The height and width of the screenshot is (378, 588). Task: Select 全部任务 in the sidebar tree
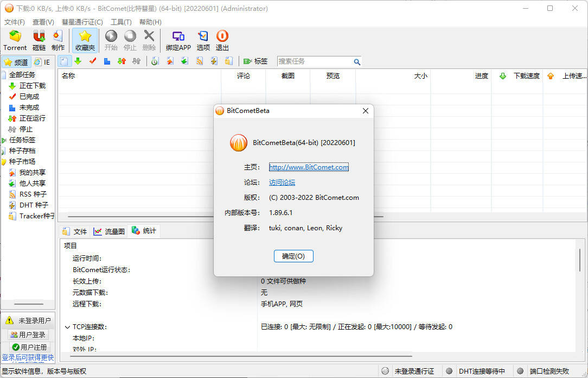tap(22, 75)
